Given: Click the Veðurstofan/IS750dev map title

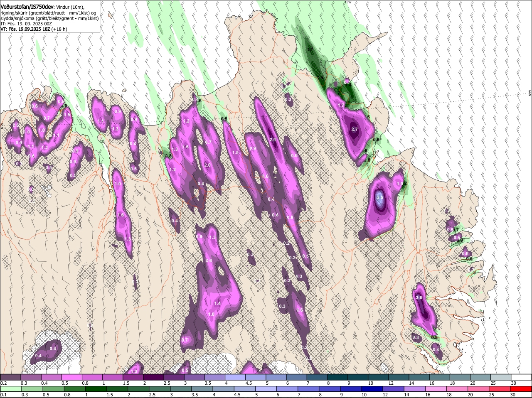Looking at the screenshot, I should pyautogui.click(x=27, y=7).
